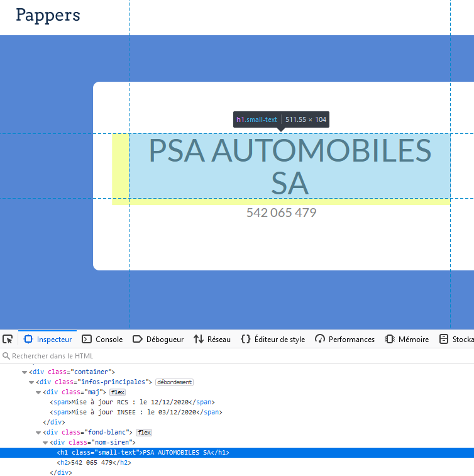Toggle the flex badge on fond-blanc div
The width and height of the screenshot is (474, 476).
point(144,433)
